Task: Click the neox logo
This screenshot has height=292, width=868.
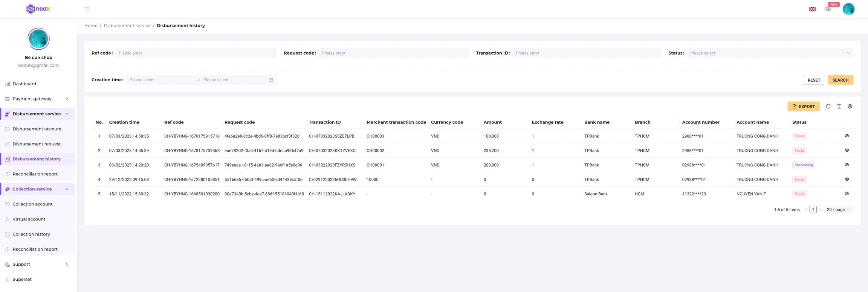Action: coord(38,9)
